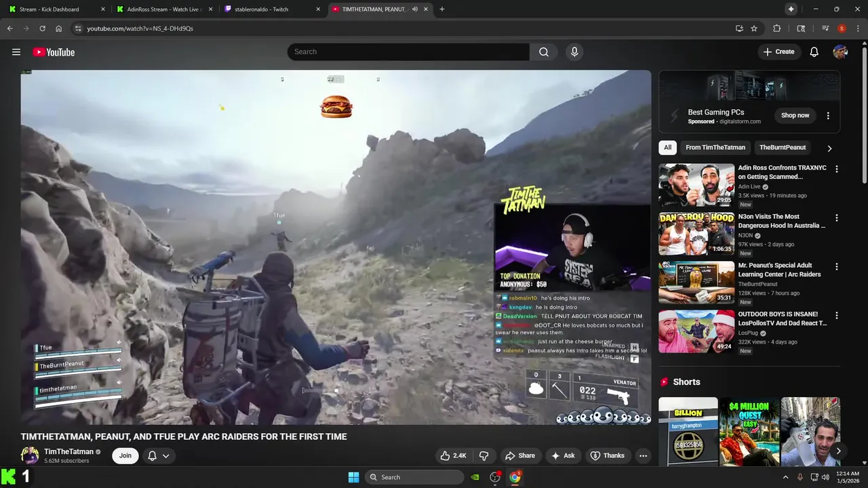Toggle channel notification bell for TimTheTatman
The width and height of the screenshot is (868, 488).
point(153,455)
